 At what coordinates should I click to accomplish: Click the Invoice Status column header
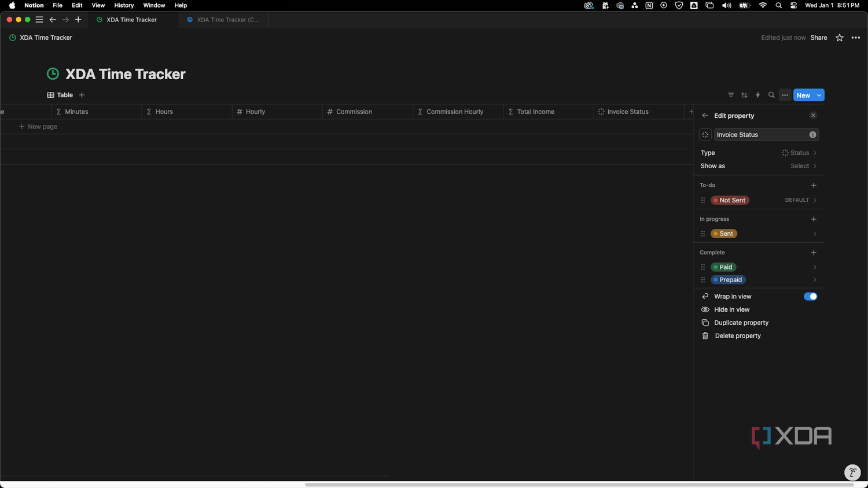click(x=639, y=112)
